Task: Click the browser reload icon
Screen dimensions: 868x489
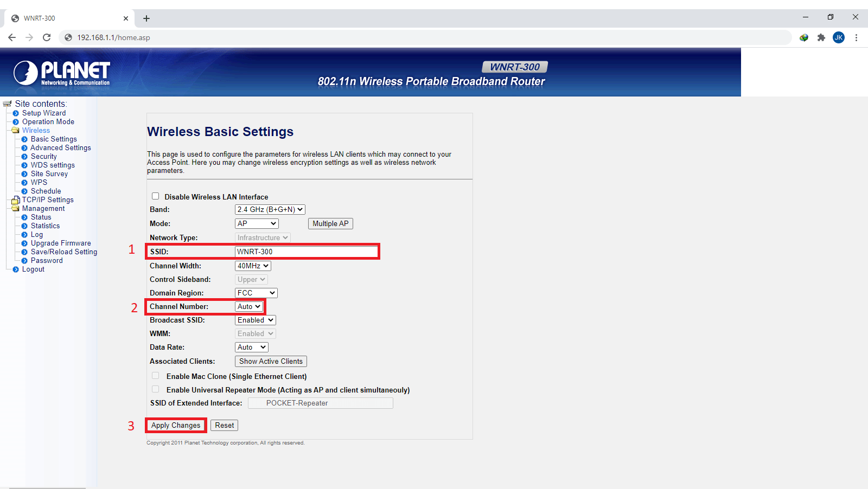Action: (47, 37)
